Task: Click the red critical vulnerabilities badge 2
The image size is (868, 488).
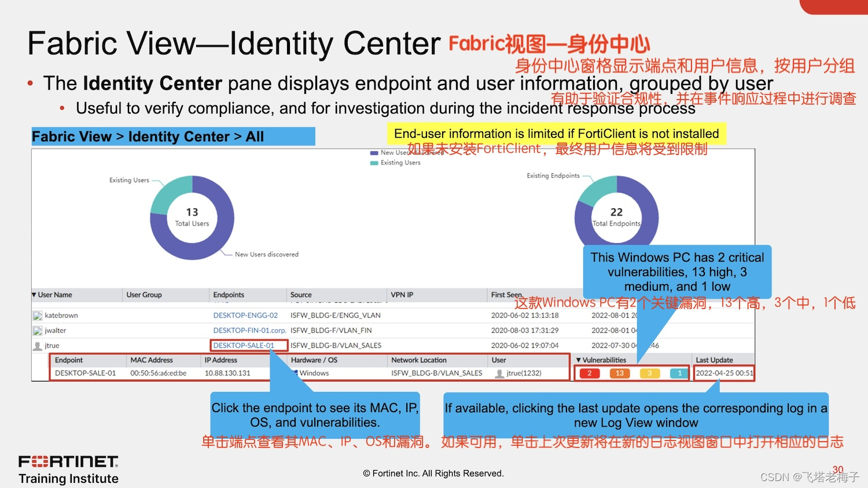Action: (590, 373)
